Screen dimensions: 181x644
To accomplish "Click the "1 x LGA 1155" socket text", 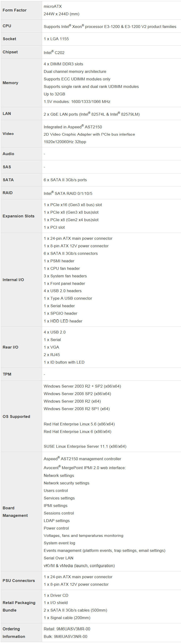I will 56,39.
